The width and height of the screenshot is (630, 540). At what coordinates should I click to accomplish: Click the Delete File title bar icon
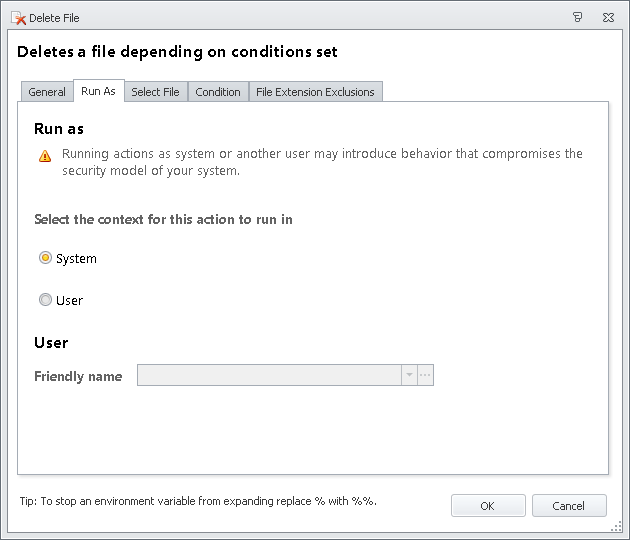[x=18, y=17]
